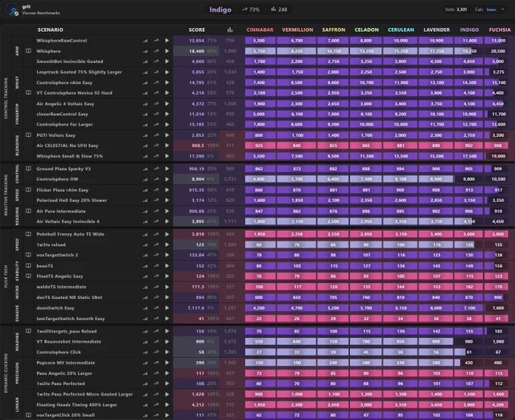515x420 pixels.
Task: Select the INDIGO rank column header
Action: (470, 30)
